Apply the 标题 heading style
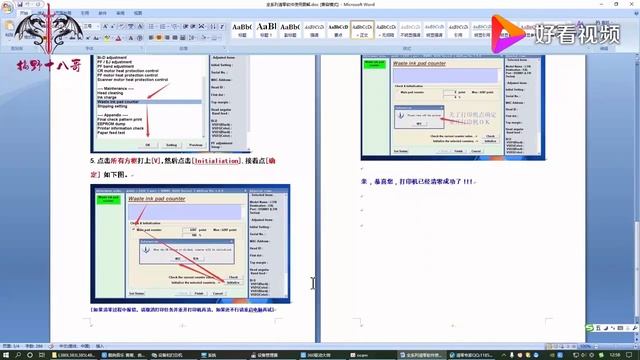 tap(242, 30)
